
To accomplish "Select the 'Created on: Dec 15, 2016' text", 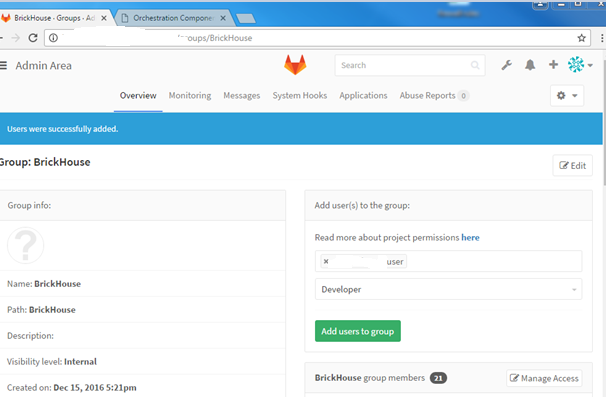I will pos(71,388).
